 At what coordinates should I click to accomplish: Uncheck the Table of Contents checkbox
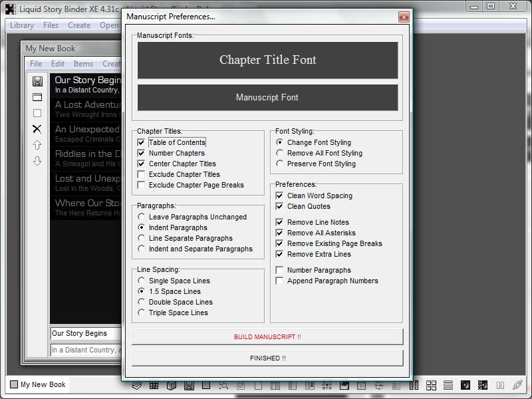(141, 142)
